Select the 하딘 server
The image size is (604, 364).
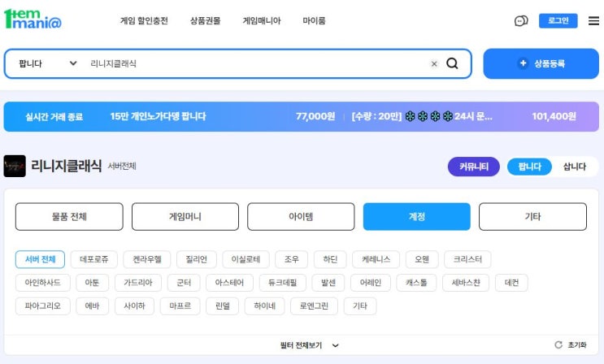pyautogui.click(x=330, y=259)
